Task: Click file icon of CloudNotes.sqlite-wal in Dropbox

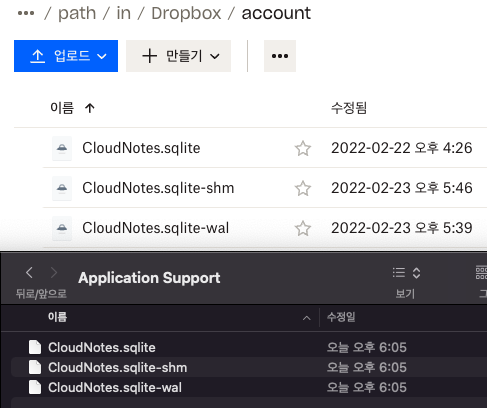Action: (62, 228)
